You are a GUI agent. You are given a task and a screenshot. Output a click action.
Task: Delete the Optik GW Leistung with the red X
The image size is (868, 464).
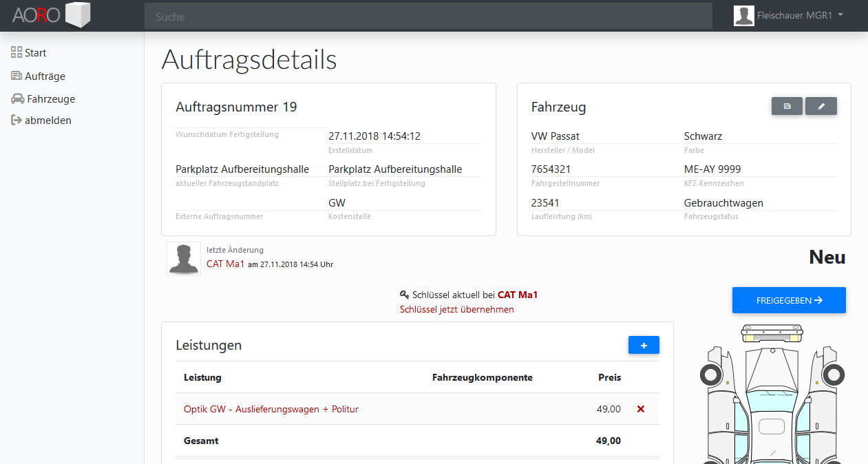click(x=640, y=408)
